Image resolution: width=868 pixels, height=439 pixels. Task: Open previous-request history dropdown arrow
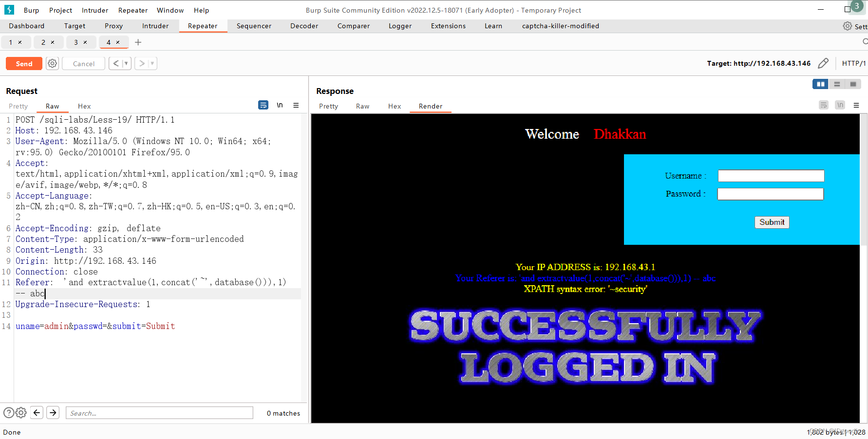click(x=126, y=63)
